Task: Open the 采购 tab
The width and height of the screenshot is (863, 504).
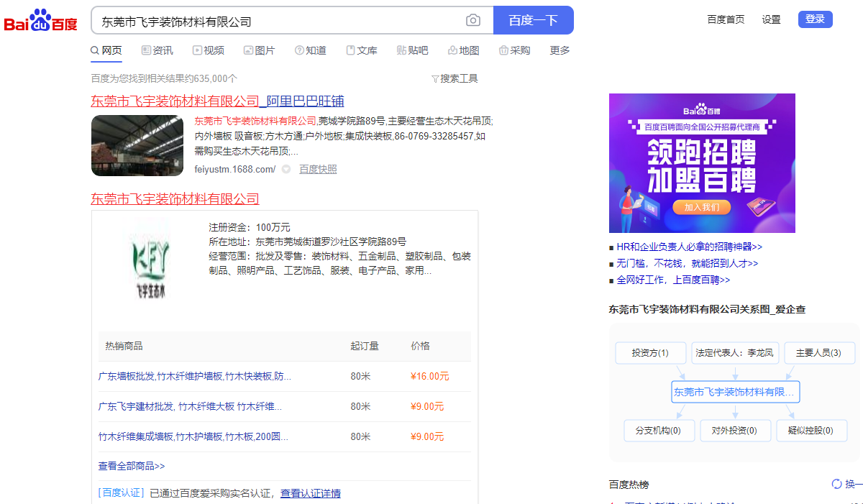Action: 515,50
